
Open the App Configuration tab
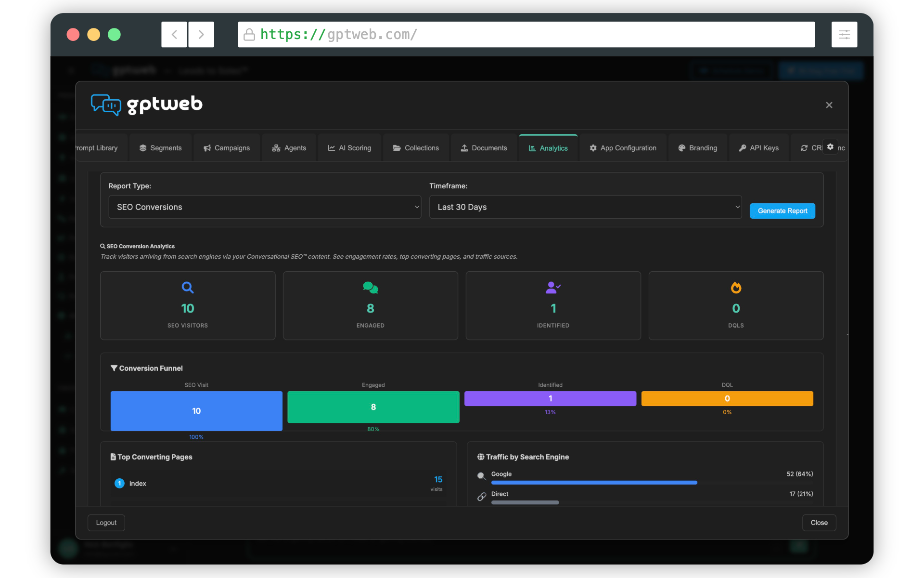pyautogui.click(x=623, y=148)
